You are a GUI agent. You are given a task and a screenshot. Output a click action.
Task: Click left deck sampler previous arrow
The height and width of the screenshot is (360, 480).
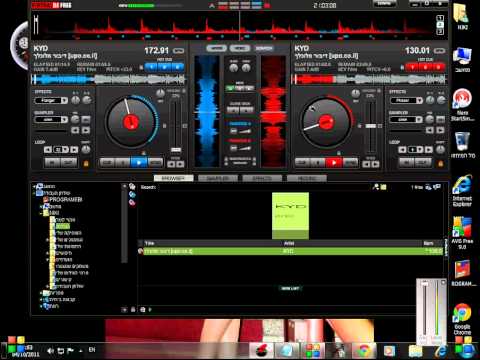(75, 130)
